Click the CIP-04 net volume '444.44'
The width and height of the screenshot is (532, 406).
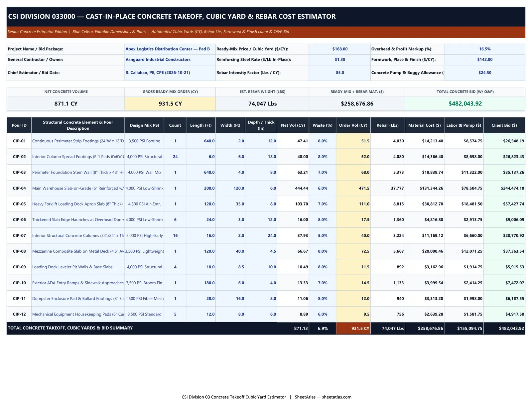pos(293,188)
